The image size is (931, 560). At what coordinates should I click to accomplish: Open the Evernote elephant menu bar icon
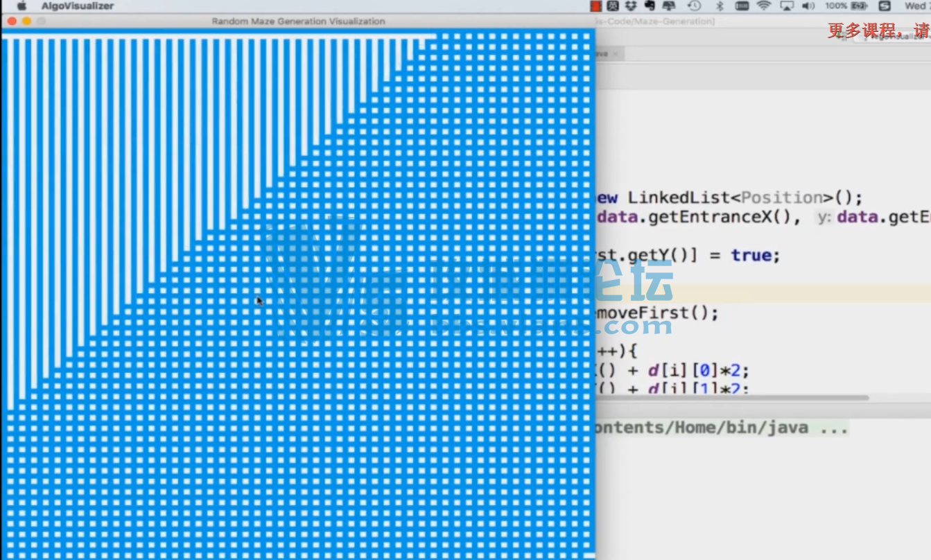(650, 6)
